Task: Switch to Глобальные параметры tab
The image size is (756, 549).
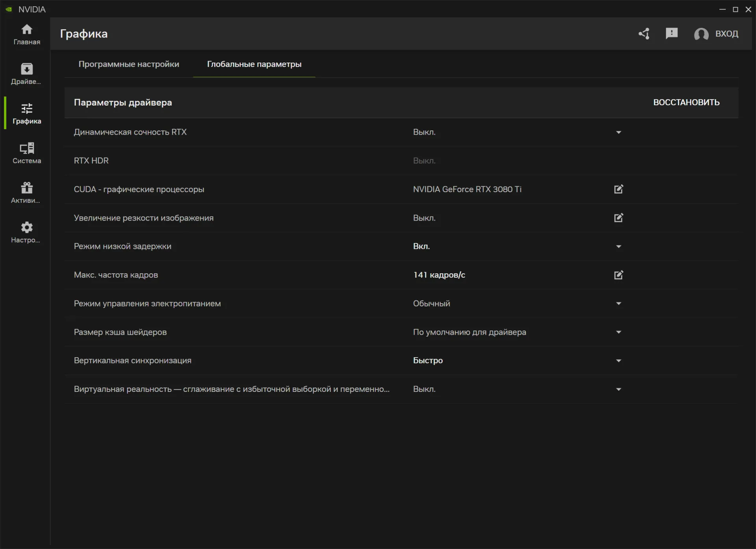Action: point(254,64)
